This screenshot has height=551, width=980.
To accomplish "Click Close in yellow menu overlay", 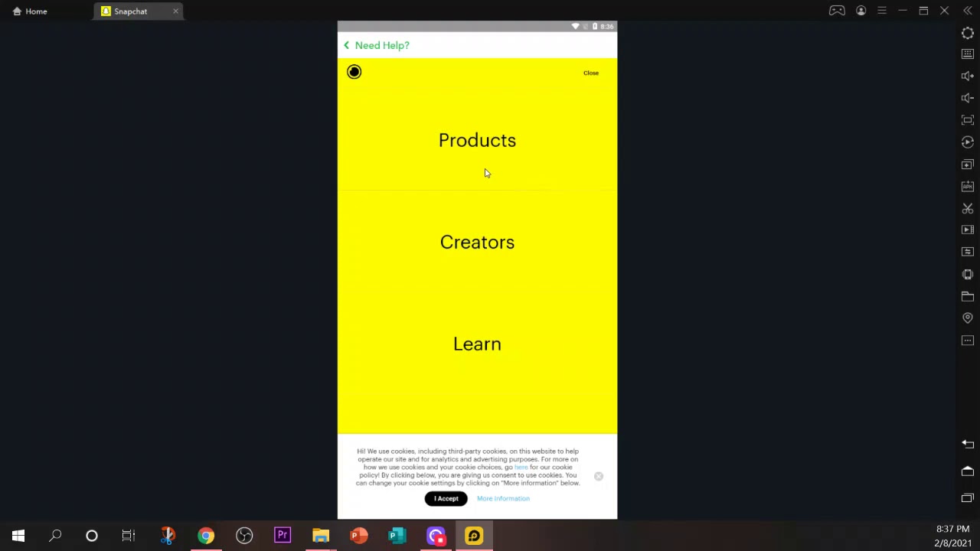I will point(591,73).
